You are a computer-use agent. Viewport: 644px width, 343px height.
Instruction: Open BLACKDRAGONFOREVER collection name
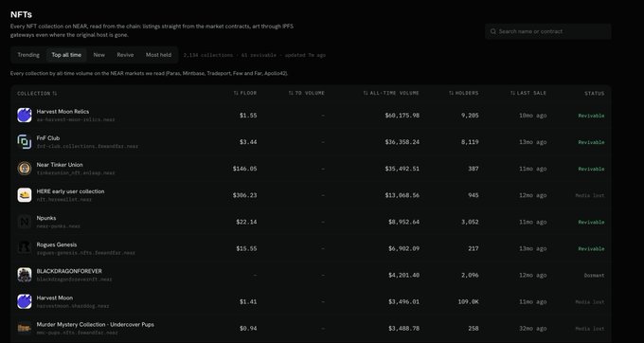click(69, 271)
